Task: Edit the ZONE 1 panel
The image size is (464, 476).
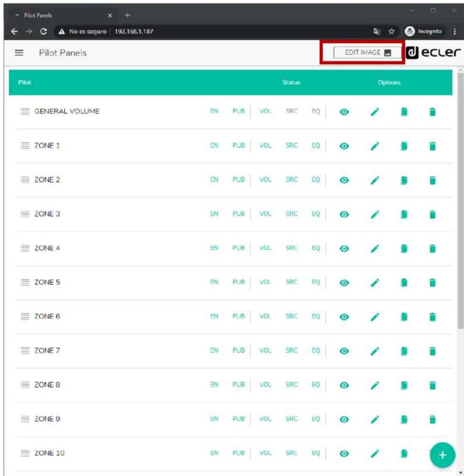Action: 375,146
